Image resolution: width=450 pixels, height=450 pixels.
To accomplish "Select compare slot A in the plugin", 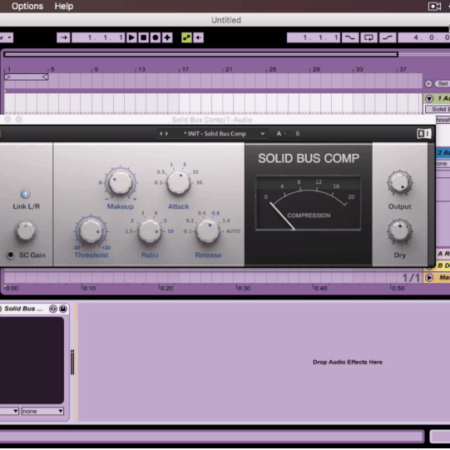I will pos(279,134).
